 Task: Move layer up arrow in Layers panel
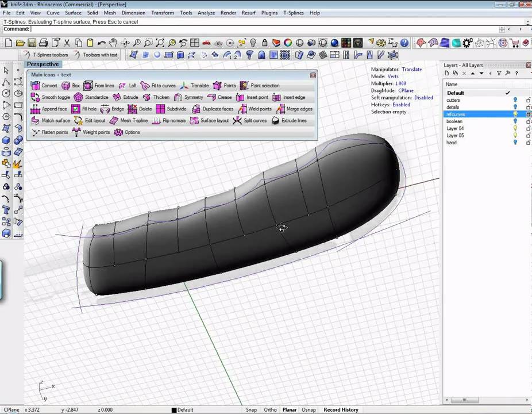(473, 74)
